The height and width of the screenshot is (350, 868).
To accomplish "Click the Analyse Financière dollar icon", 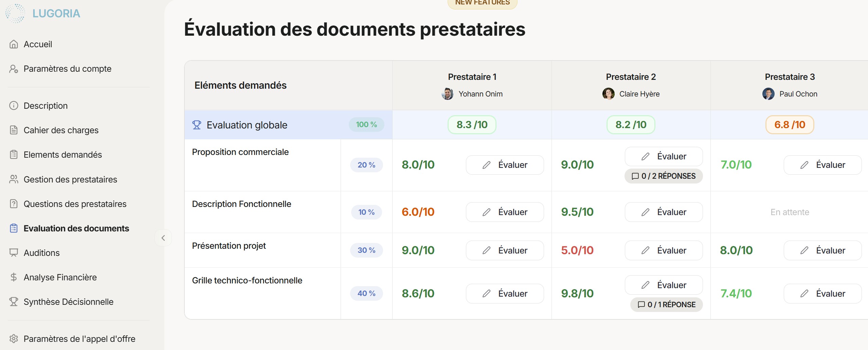I will point(14,277).
